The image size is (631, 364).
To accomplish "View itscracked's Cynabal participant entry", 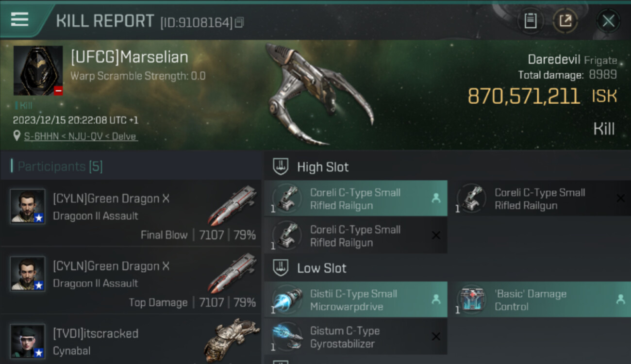I will [131, 340].
